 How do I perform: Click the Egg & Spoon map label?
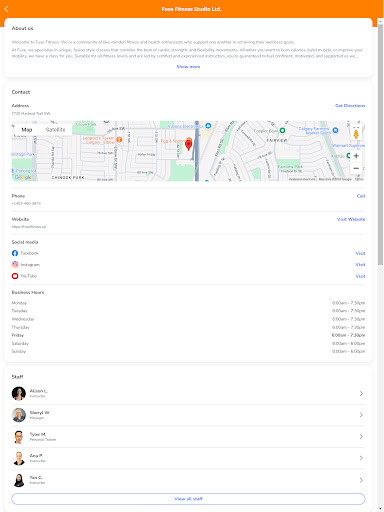pos(173,141)
